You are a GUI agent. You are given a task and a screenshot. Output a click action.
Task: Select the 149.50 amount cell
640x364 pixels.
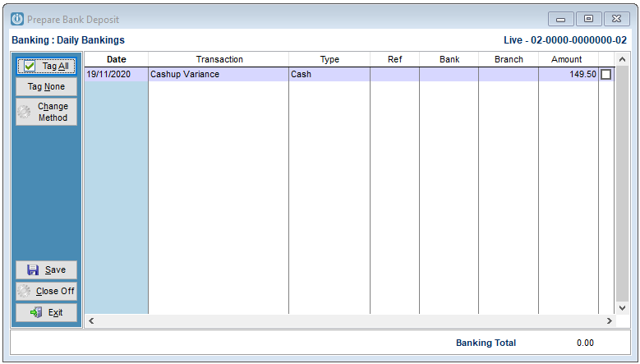tap(569, 74)
